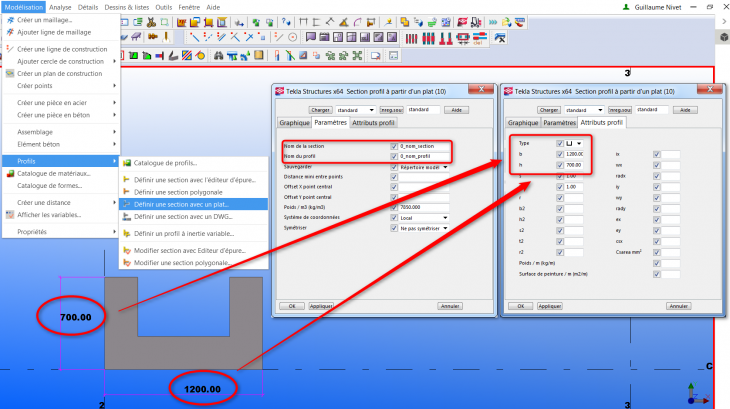
Task: Click the 'Définir une section avec un DWG' icon
Action: 126,216
